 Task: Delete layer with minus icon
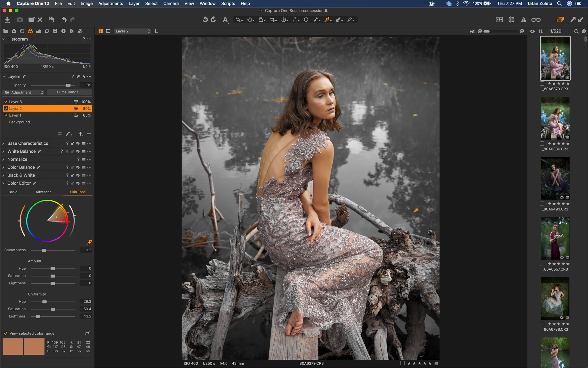pyautogui.click(x=89, y=134)
